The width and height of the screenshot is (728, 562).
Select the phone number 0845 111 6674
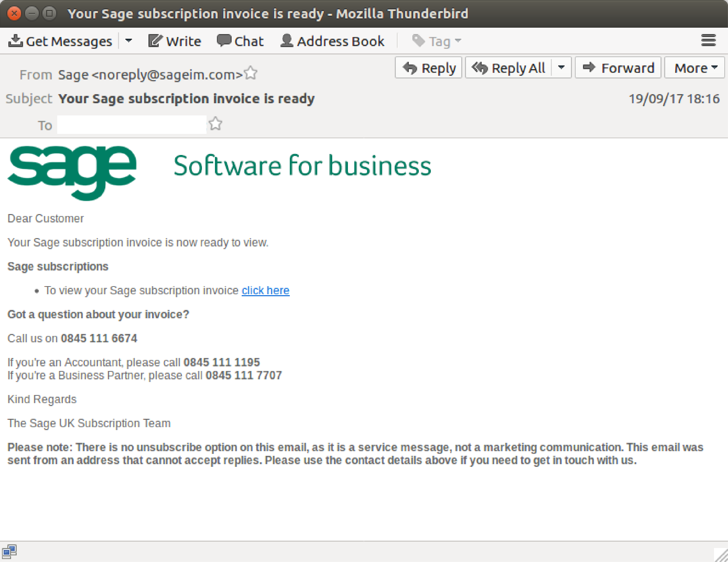point(99,338)
